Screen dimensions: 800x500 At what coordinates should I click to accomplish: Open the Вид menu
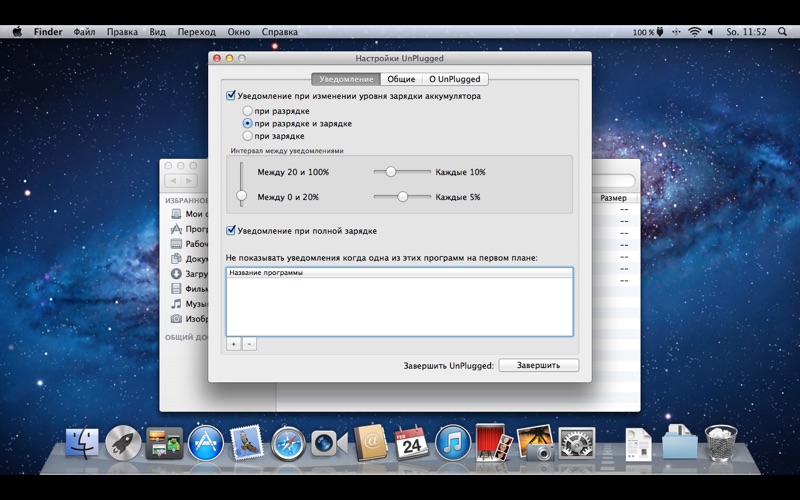tap(158, 32)
